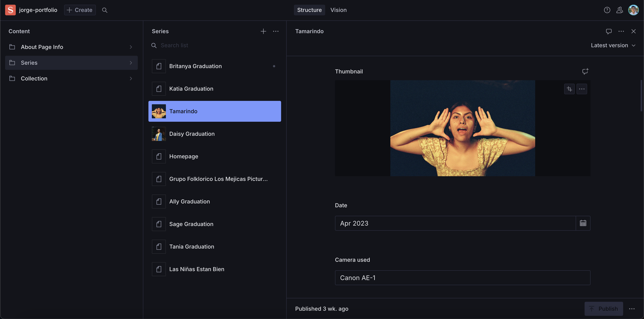Click Katia Graduation document icon
The width and height of the screenshot is (644, 319).
point(159,89)
